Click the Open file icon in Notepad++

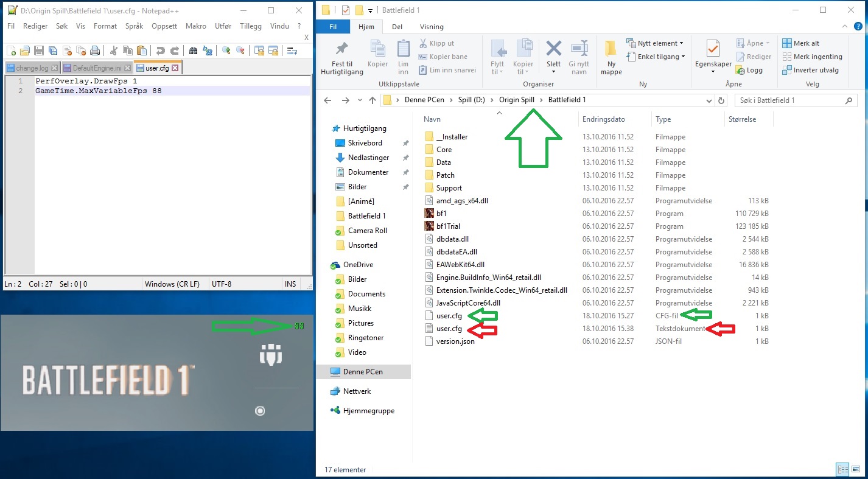click(25, 51)
